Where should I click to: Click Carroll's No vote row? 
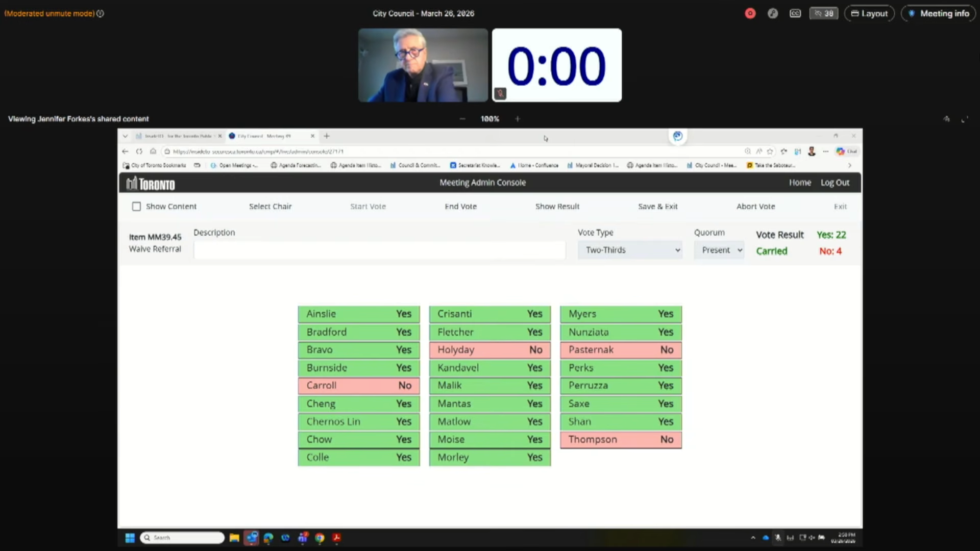point(359,386)
